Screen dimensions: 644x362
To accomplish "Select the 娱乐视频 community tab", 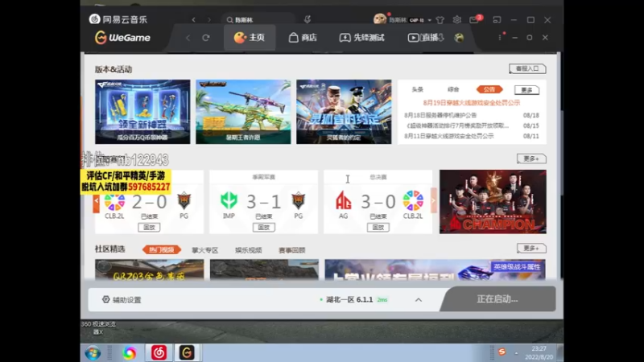I will click(248, 250).
